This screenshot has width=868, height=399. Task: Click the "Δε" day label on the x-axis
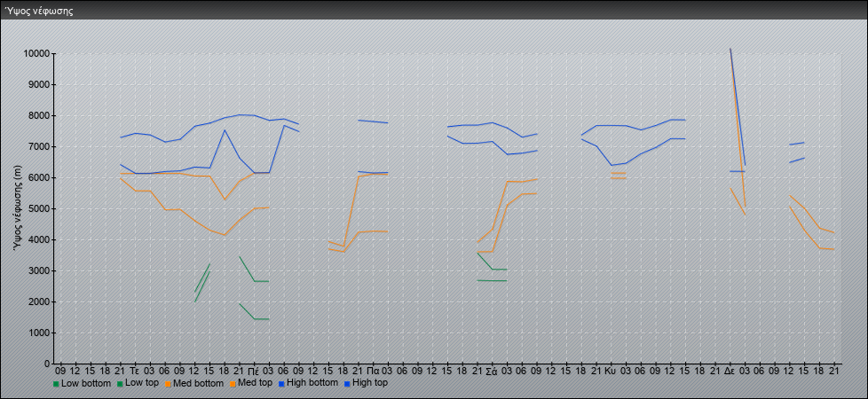(x=730, y=371)
